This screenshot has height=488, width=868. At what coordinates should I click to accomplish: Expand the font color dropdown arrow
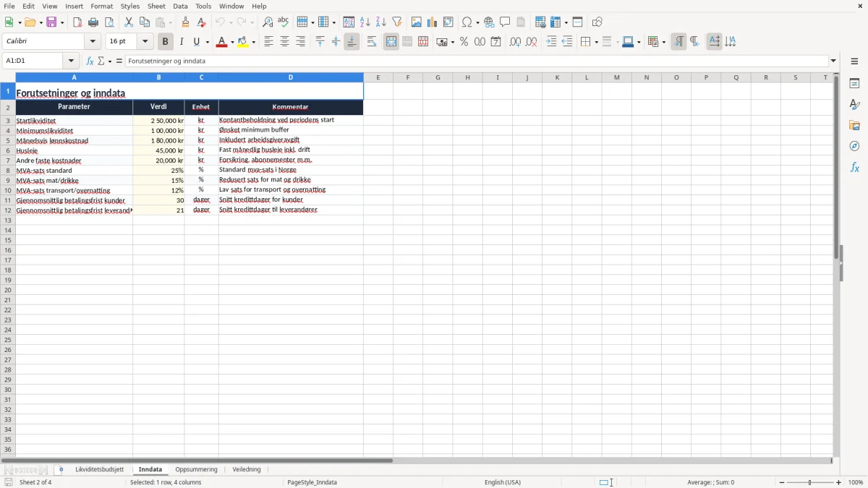click(x=232, y=42)
